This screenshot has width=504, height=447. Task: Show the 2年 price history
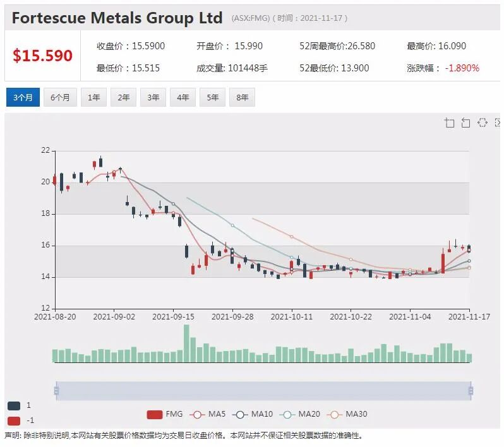click(x=123, y=97)
